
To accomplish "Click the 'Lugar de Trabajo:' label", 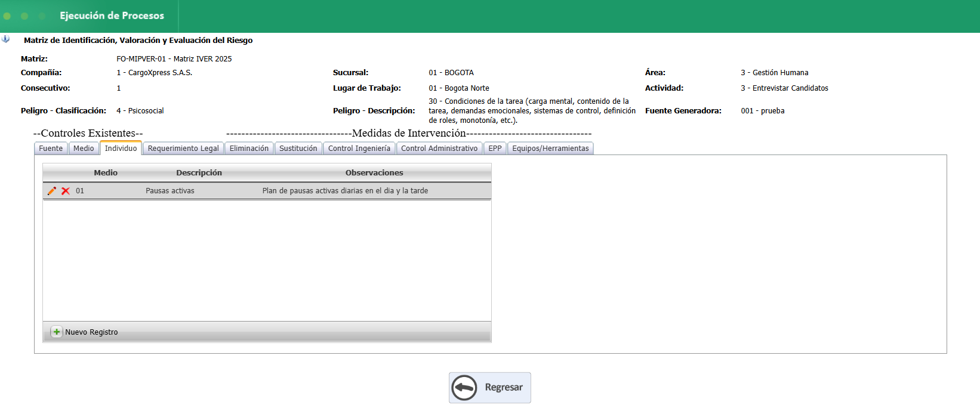I will click(x=367, y=88).
